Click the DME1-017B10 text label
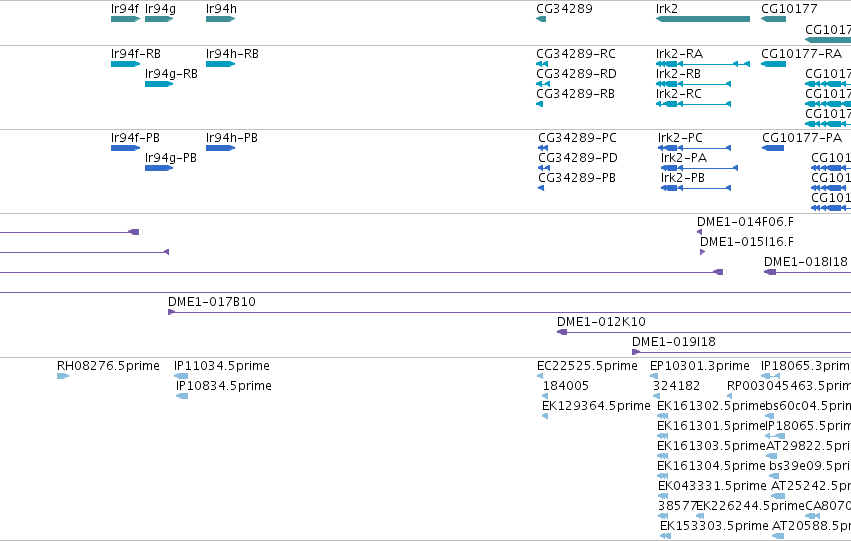The width and height of the screenshot is (851, 541). pos(212,302)
